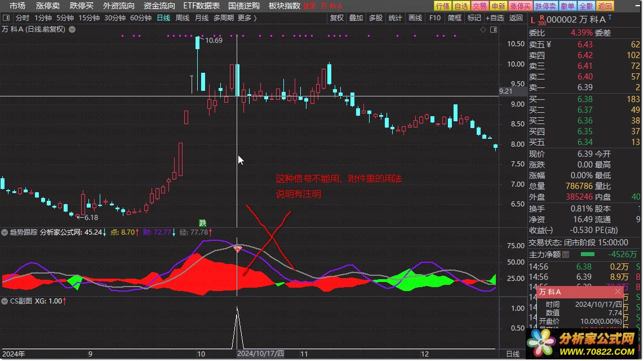This screenshot has width=644, height=361.
Task: Click the 6.18 low price label
Action: tap(91, 218)
